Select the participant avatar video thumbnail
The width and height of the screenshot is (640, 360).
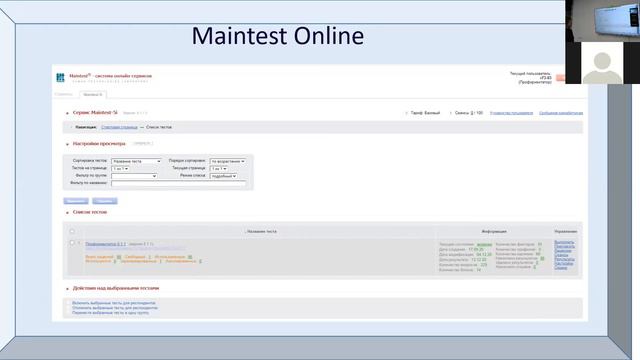coord(602,63)
